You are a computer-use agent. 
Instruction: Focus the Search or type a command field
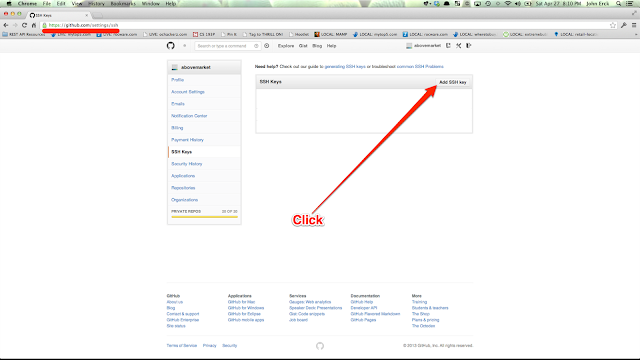[227, 46]
